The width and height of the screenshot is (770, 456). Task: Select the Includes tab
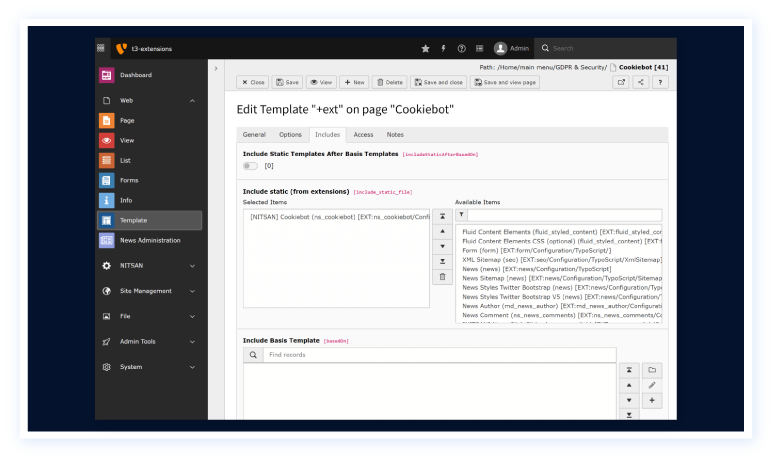[x=327, y=134]
